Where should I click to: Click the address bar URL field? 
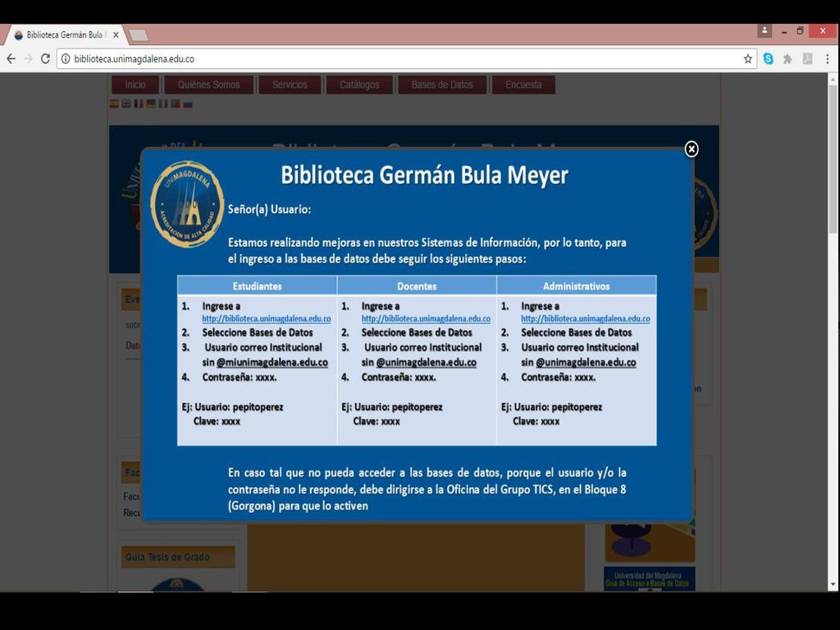point(407,59)
